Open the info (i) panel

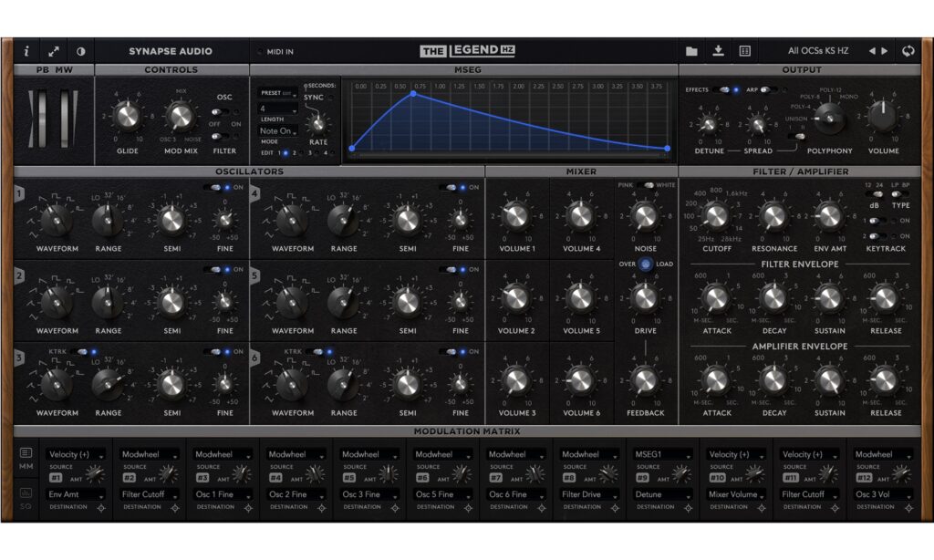pos(26,51)
